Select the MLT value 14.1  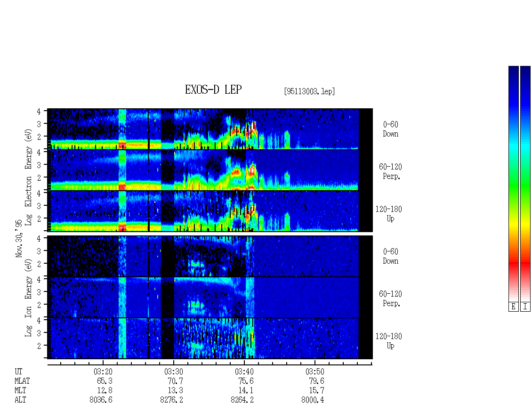pyautogui.click(x=246, y=391)
